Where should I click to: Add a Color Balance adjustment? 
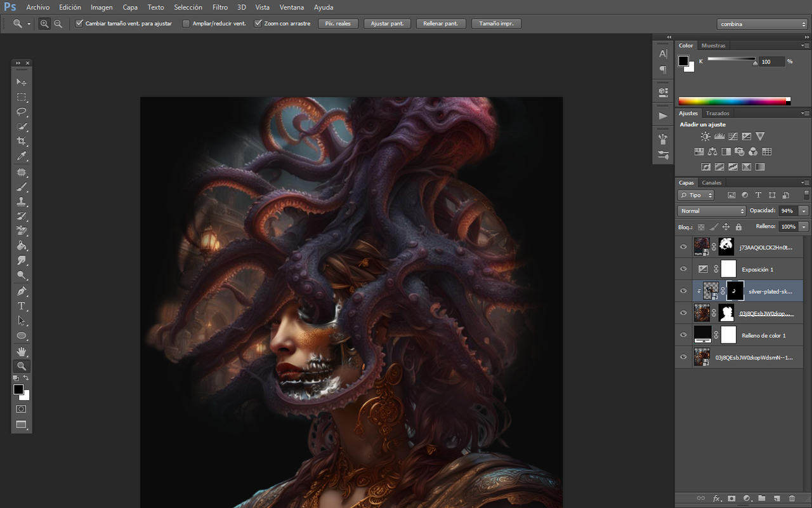[712, 152]
